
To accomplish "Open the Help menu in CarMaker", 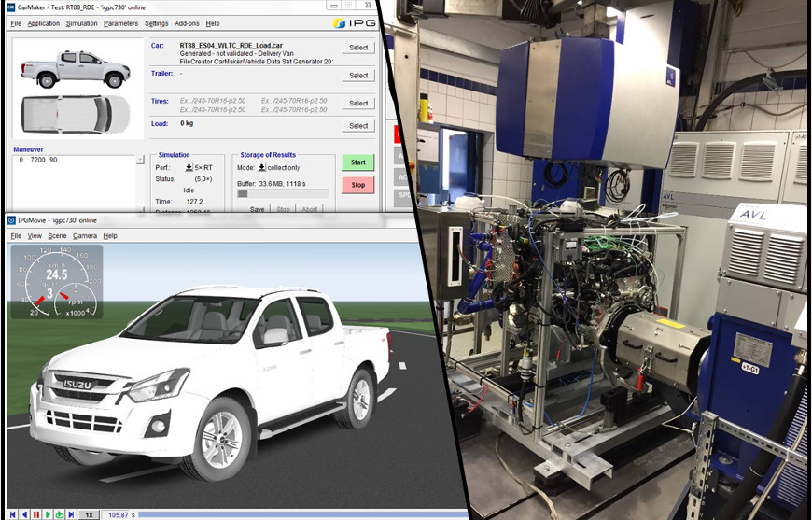I will 212,24.
